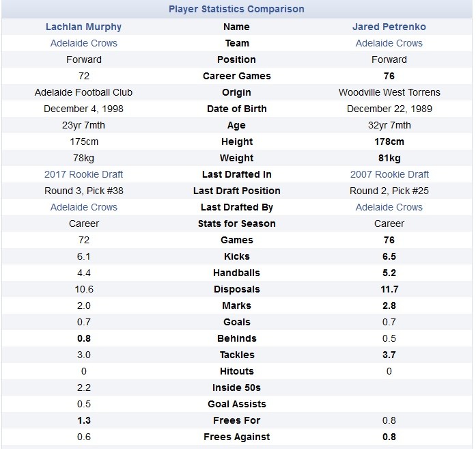Click the Round 3, Pick #38 cell
This screenshot has height=449, width=476.
84,191
